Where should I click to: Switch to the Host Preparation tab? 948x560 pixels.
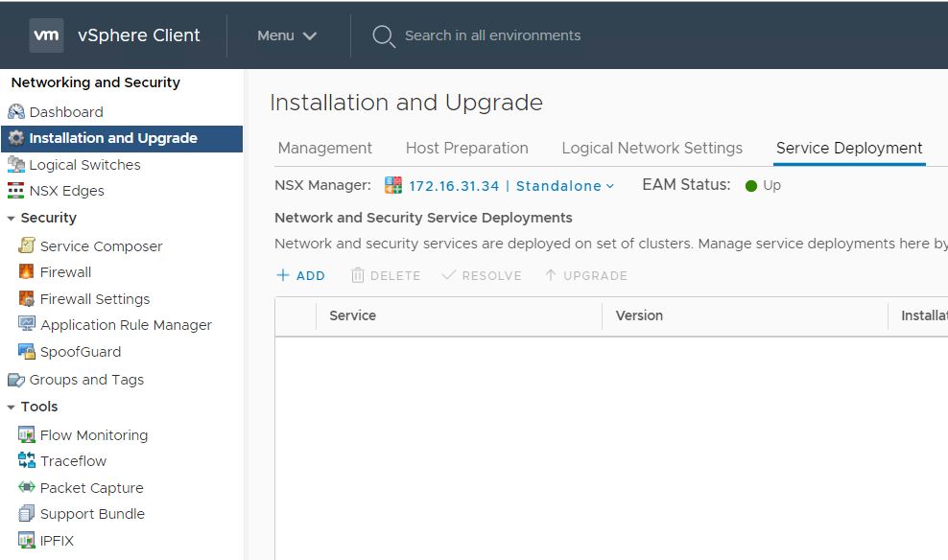coord(466,148)
